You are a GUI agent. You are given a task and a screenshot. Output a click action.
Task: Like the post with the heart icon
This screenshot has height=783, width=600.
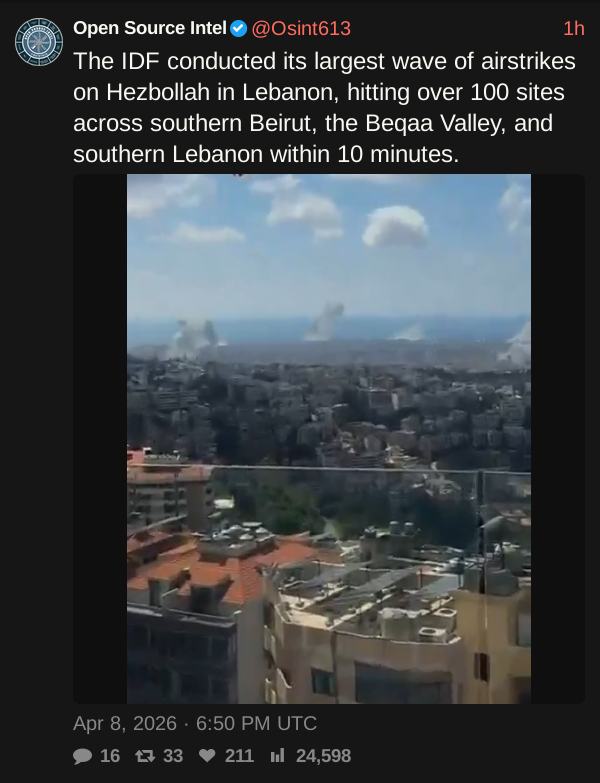207,756
